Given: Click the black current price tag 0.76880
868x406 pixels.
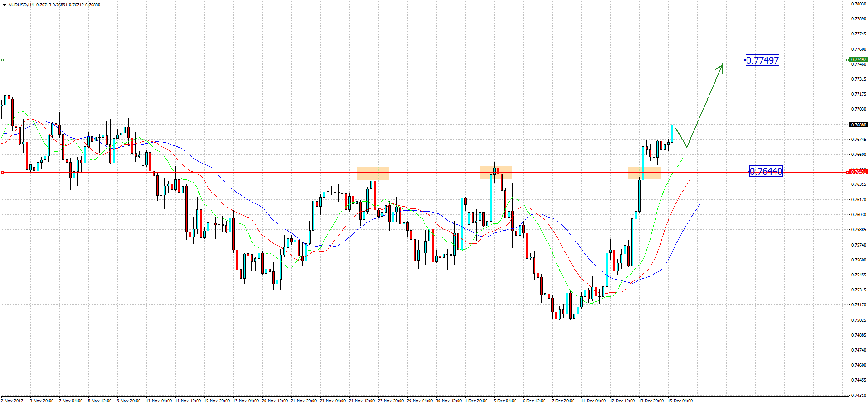Looking at the screenshot, I should coord(858,125).
